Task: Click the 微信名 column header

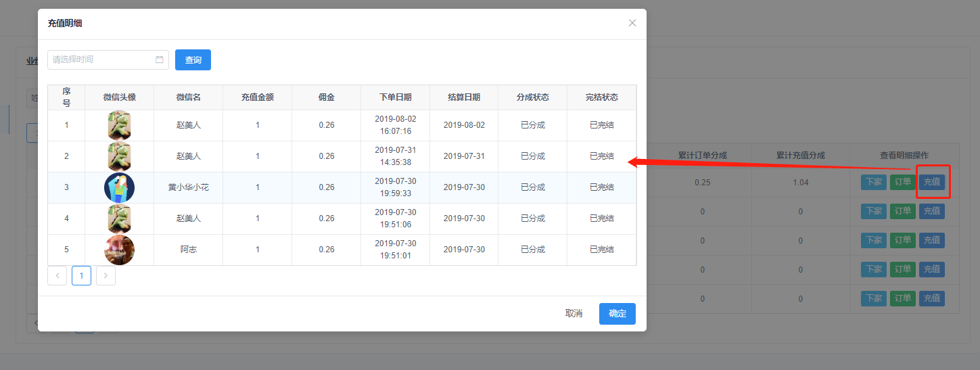Action: coord(189,97)
